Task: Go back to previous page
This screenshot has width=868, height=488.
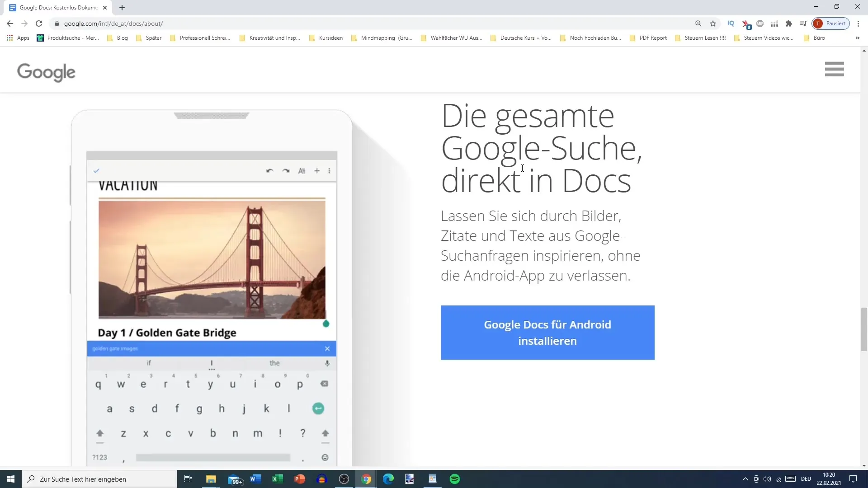Action: click(x=10, y=23)
